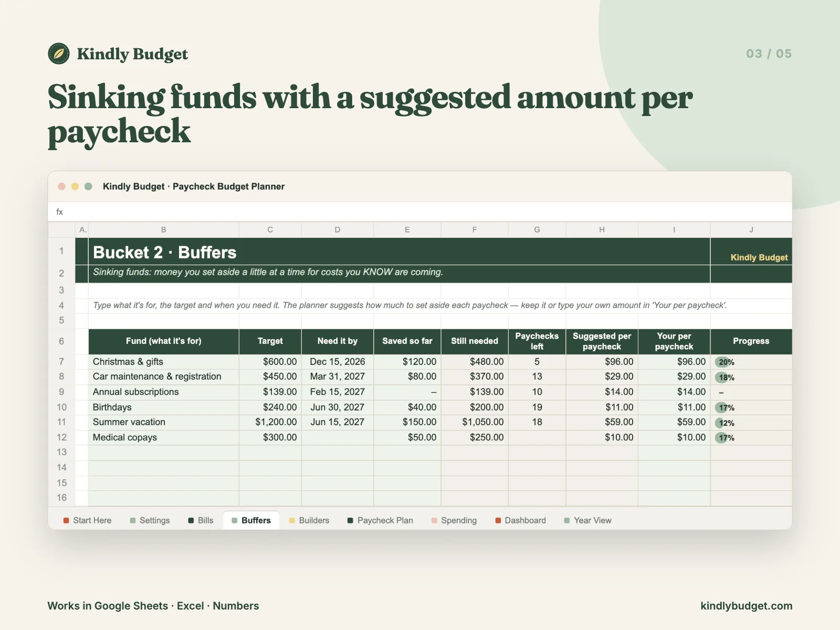The width and height of the screenshot is (840, 630).
Task: Click the $1,050.00 still needed cell
Action: click(x=475, y=422)
